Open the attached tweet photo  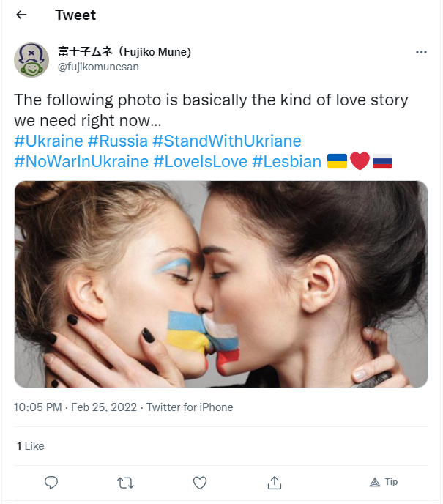221,283
